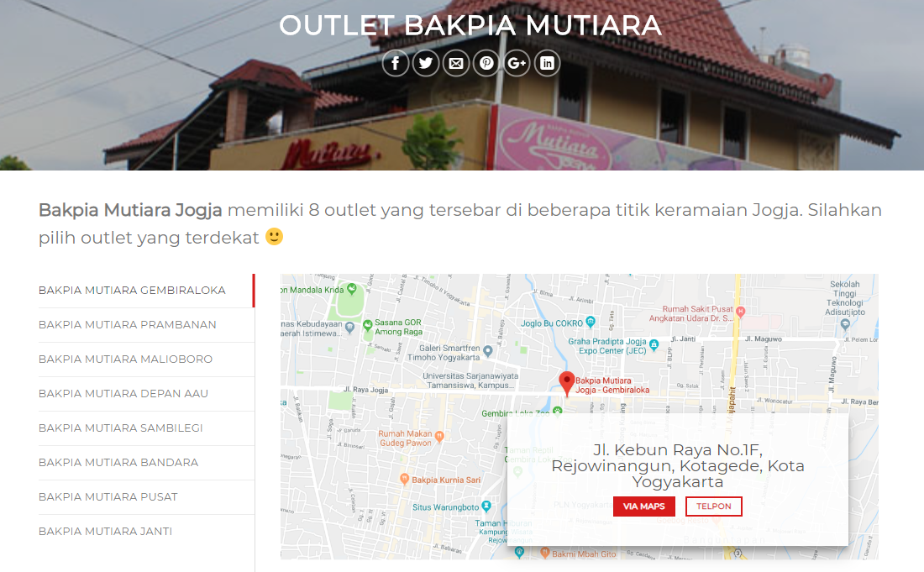Click the red VIA MAPS button
The height and width of the screenshot is (572, 924).
[644, 506]
